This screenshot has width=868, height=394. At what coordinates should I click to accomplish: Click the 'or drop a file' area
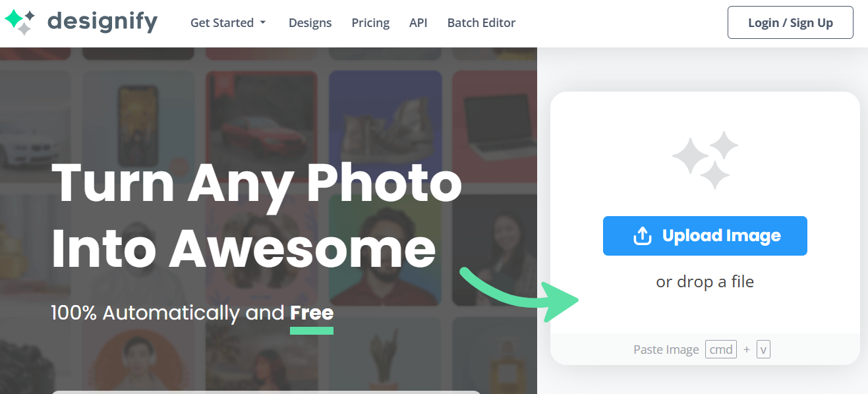pyautogui.click(x=705, y=282)
